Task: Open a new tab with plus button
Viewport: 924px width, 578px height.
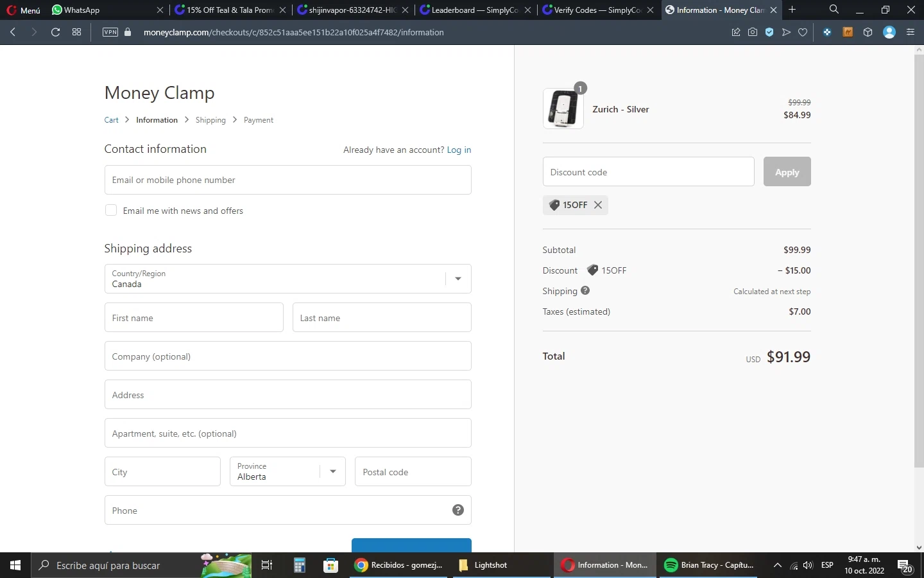Action: (792, 10)
